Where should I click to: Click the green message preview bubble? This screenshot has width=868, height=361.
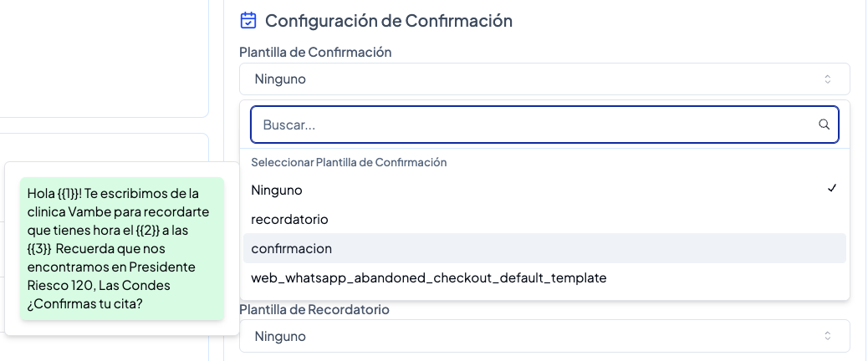pos(121,248)
